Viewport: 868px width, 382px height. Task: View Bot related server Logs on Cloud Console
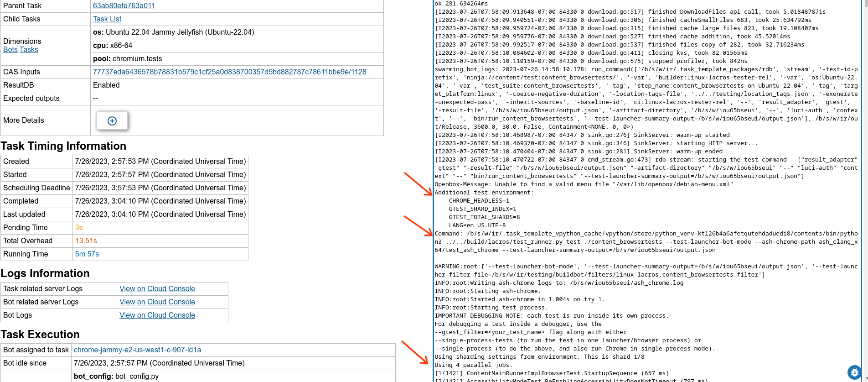(x=157, y=302)
